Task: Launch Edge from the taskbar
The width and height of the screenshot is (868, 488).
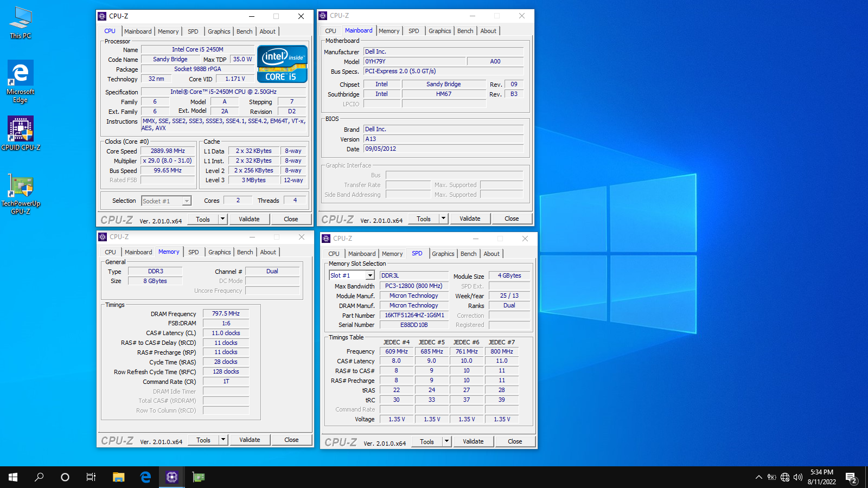Action: point(145,477)
